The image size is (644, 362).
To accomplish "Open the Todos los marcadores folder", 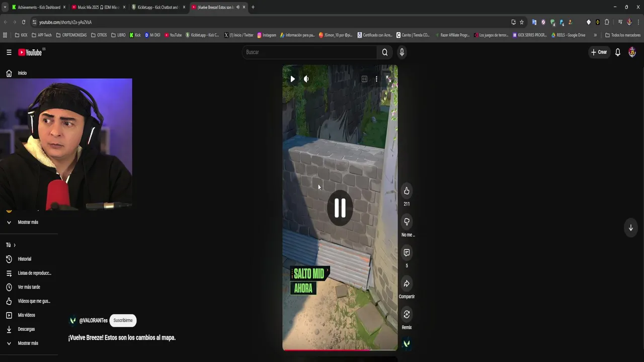I will (622, 35).
